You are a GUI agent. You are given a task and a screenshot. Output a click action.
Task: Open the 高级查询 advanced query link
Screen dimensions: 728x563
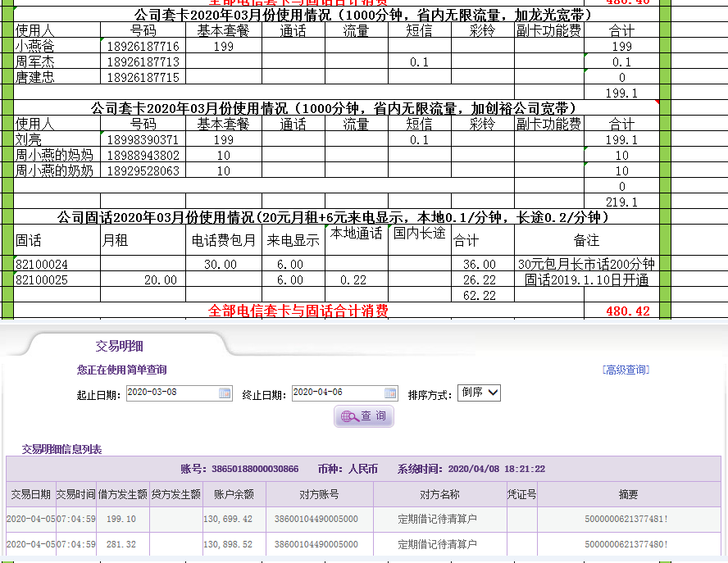click(x=626, y=370)
